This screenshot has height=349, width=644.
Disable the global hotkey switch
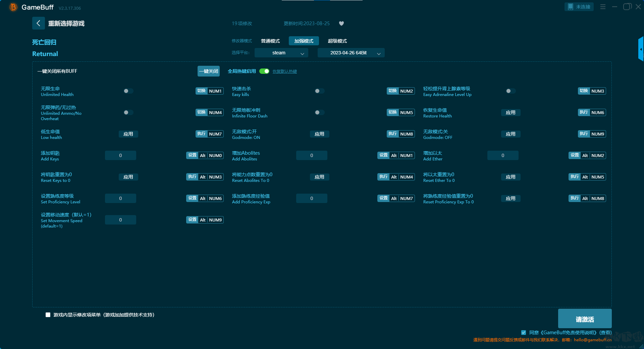click(264, 71)
